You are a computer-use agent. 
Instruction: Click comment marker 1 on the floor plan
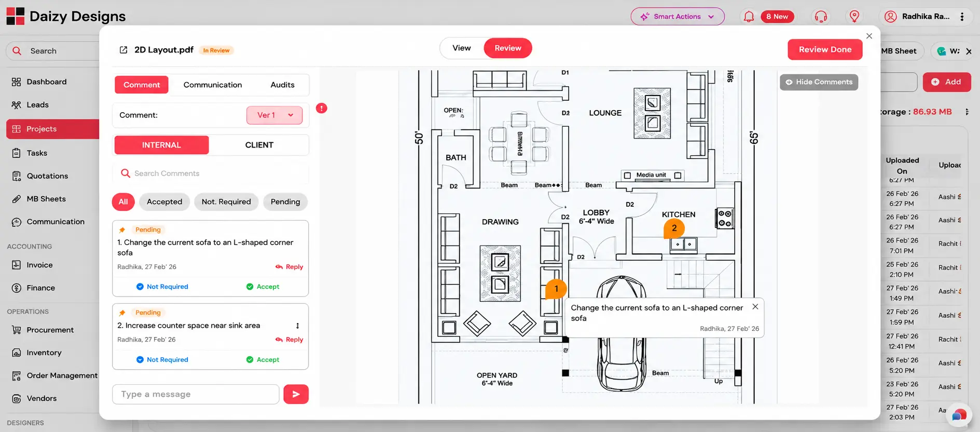[556, 289]
